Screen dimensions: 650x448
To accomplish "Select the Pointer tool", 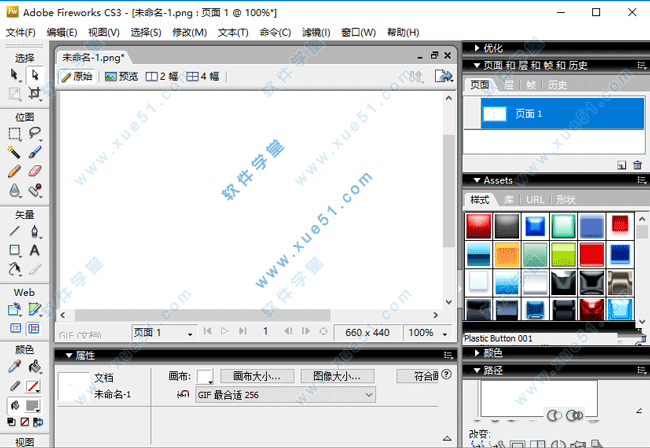I will coord(14,75).
